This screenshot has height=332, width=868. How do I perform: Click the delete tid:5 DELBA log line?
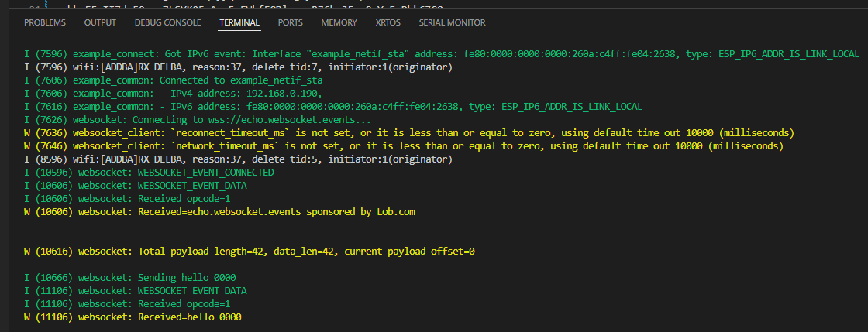[x=238, y=159]
